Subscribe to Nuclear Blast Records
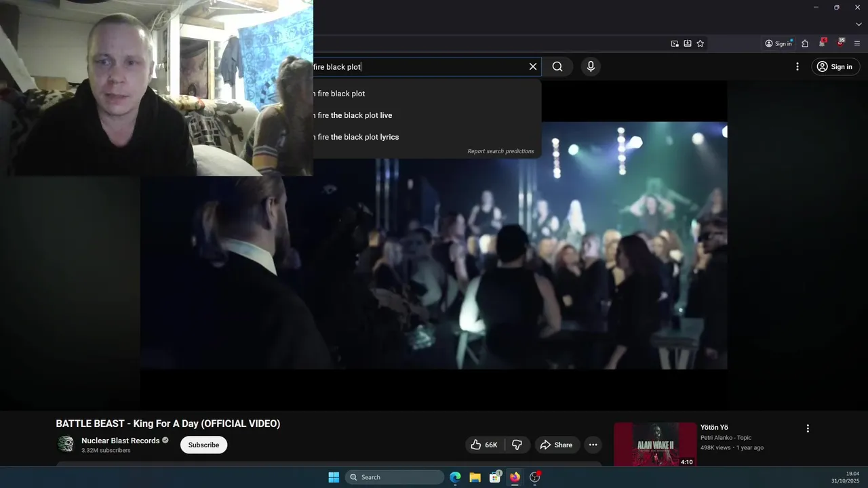Image resolution: width=868 pixels, height=488 pixels. click(203, 445)
